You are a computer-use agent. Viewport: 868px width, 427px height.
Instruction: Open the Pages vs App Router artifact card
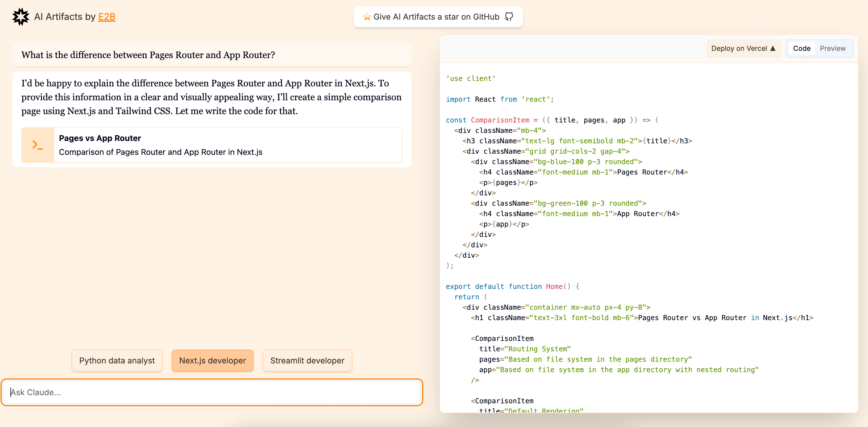coord(228,145)
